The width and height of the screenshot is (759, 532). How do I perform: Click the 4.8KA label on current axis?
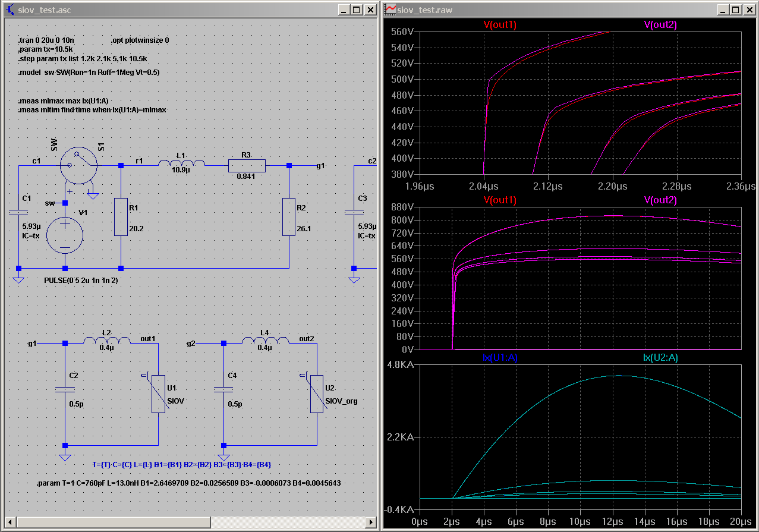(x=400, y=365)
